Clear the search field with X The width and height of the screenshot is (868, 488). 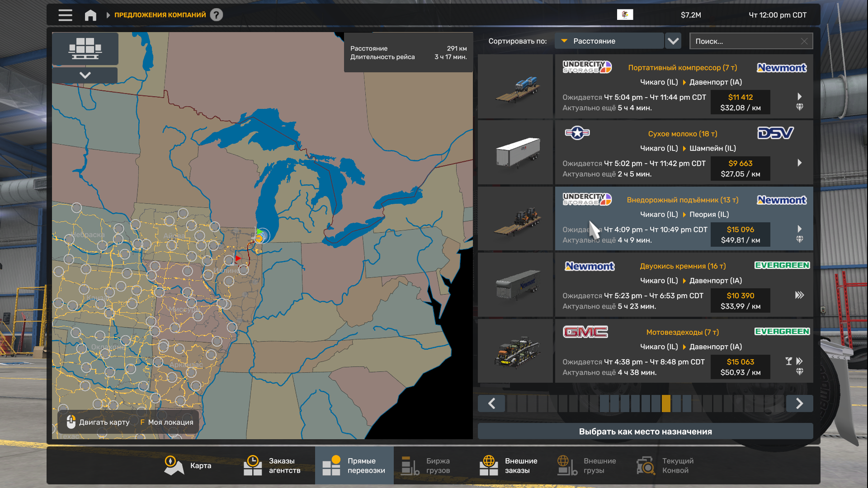(804, 41)
